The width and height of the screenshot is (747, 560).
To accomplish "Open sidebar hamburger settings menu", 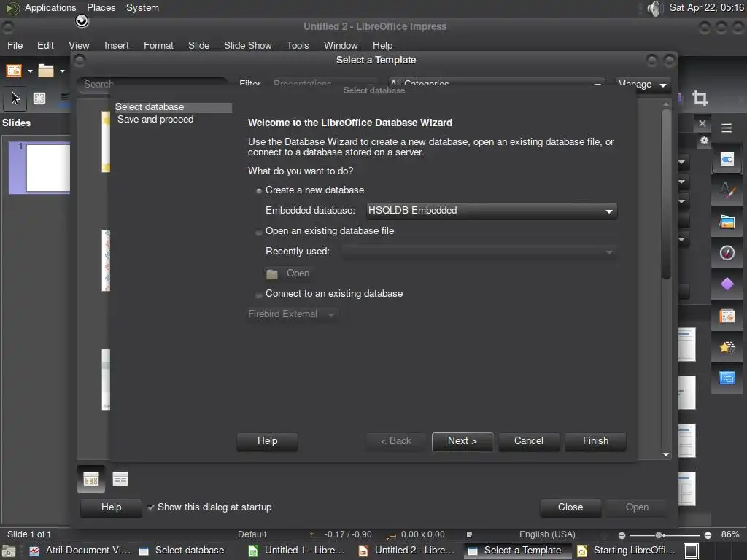I will (726, 128).
